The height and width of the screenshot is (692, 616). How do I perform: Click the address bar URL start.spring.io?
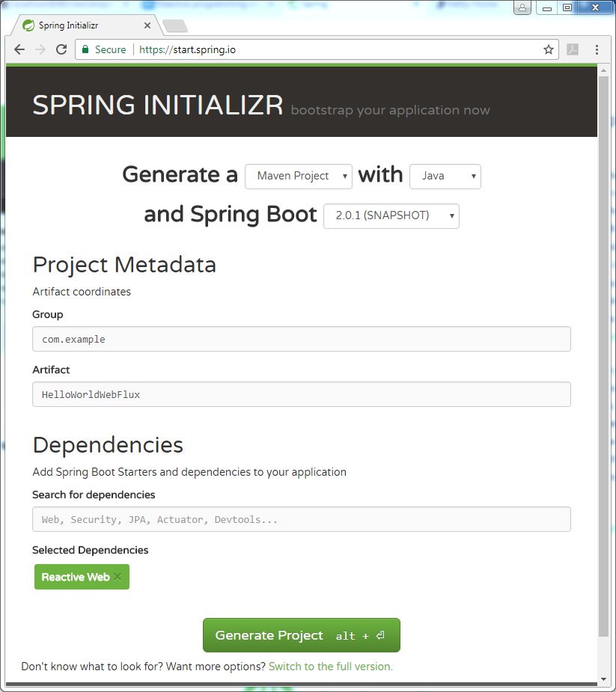pos(187,49)
